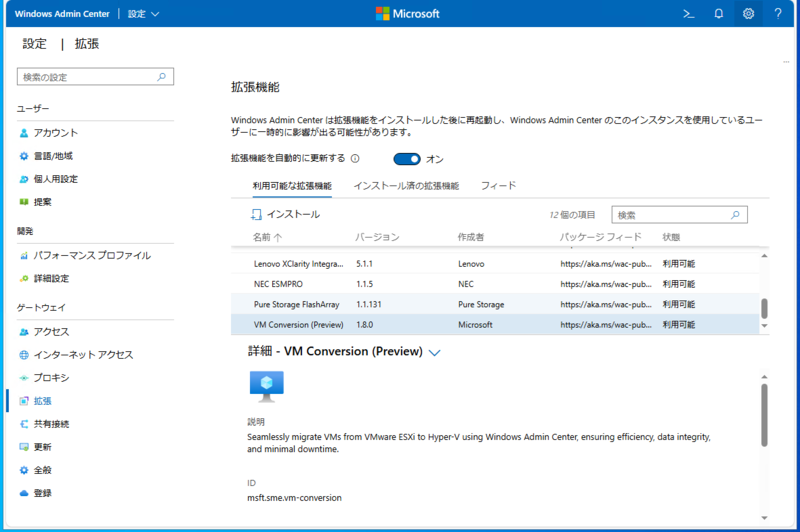Open the 設定 dropdown in top header
Viewport: 800px width, 532px height.
coord(143,14)
